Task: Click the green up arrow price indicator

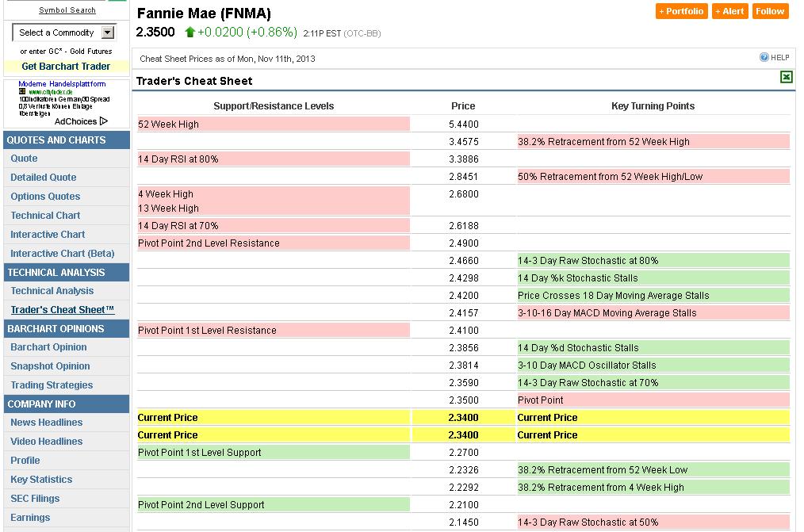Action: click(190, 33)
